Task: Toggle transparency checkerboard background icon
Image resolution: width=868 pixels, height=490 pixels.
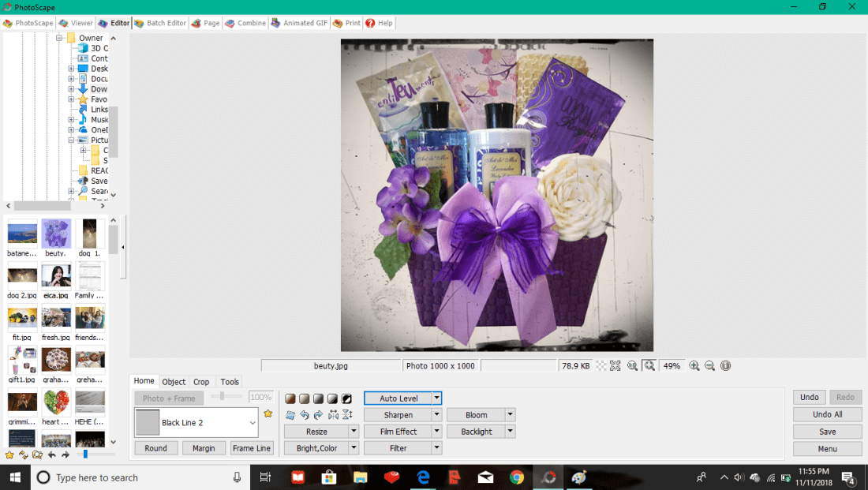Action: [600, 366]
